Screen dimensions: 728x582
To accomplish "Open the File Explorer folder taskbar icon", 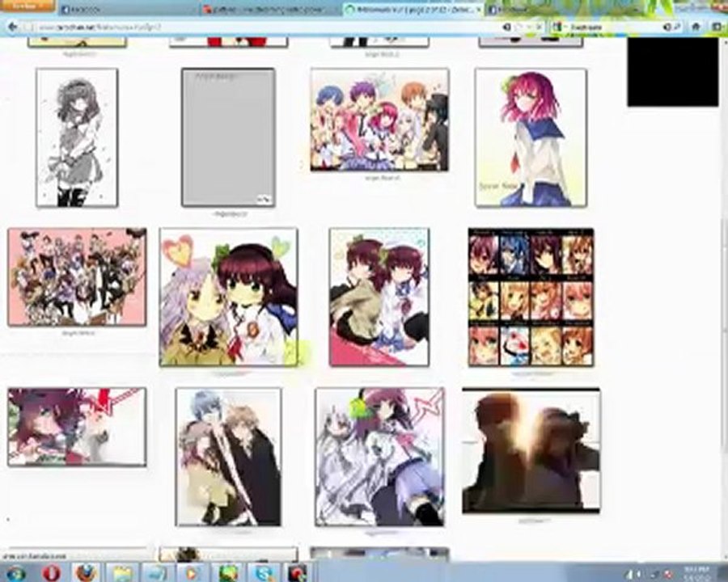I will [x=121, y=573].
